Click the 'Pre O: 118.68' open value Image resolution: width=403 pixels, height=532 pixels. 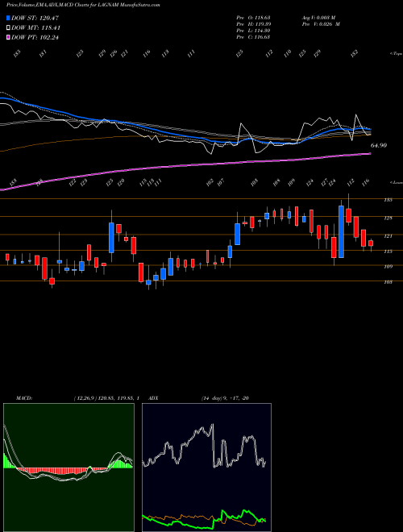coord(253,17)
